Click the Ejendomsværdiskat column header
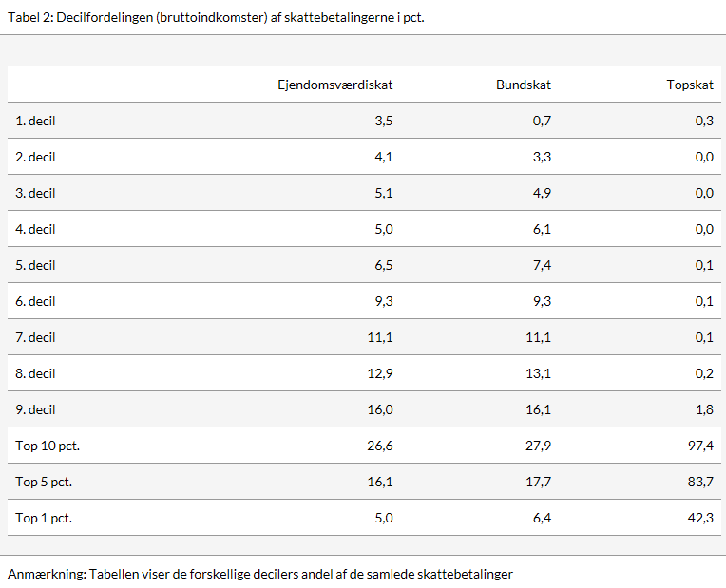The height and width of the screenshot is (588, 726). [x=334, y=85]
